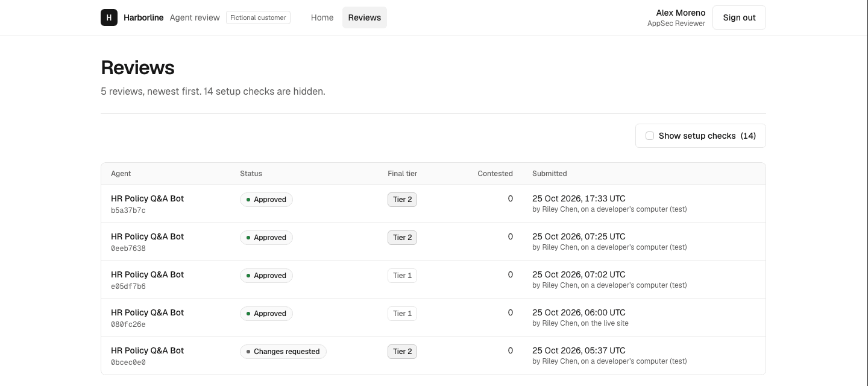This screenshot has height=386, width=868.
Task: Click Approved badge in 0eeb7638 row
Action: click(x=266, y=238)
